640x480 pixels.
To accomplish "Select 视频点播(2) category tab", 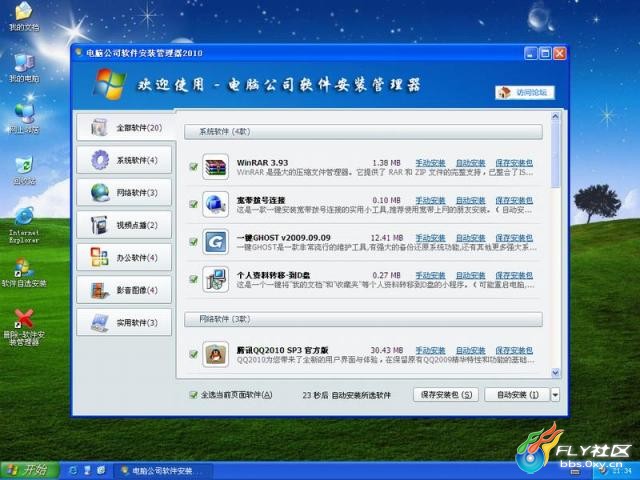I will tap(124, 225).
